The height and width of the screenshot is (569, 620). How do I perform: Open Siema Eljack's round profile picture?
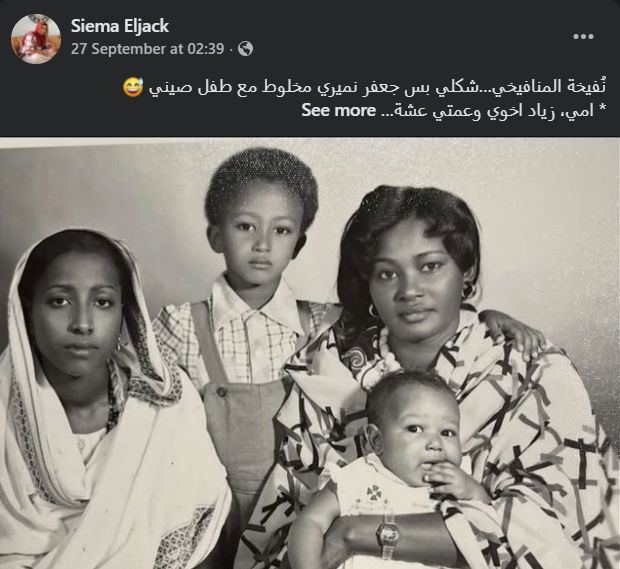point(36,39)
